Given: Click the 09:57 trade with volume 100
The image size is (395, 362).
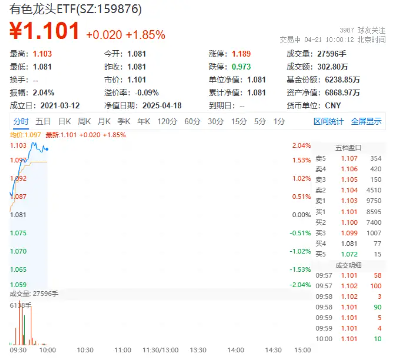Looking at the screenshot, I should [349, 286].
